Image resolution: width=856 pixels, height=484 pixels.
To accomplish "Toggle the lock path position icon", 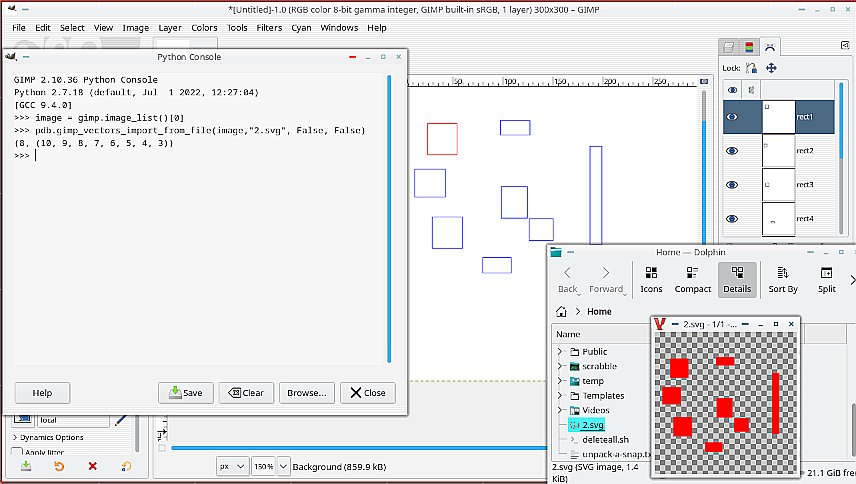I will click(771, 68).
